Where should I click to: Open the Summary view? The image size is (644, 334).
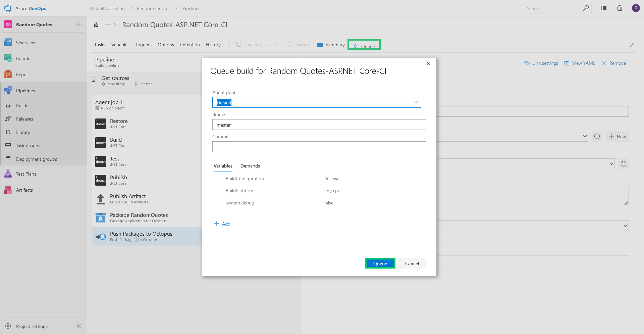click(331, 45)
